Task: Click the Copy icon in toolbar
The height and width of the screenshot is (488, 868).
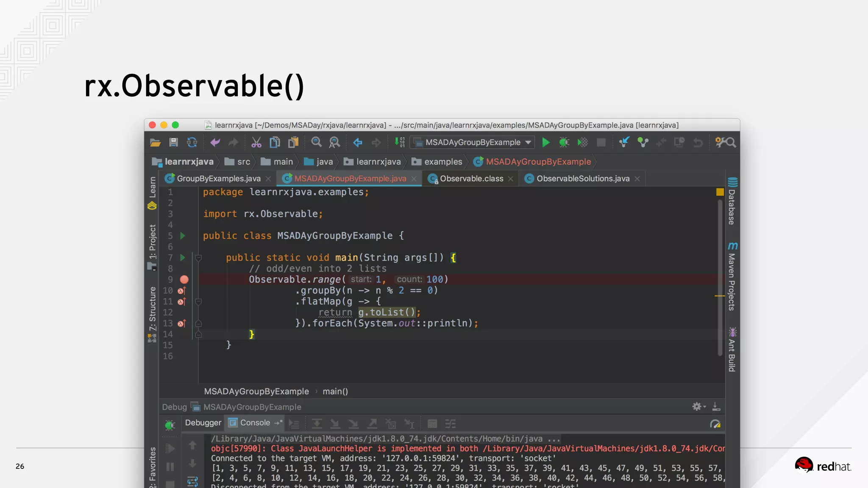Action: tap(275, 143)
